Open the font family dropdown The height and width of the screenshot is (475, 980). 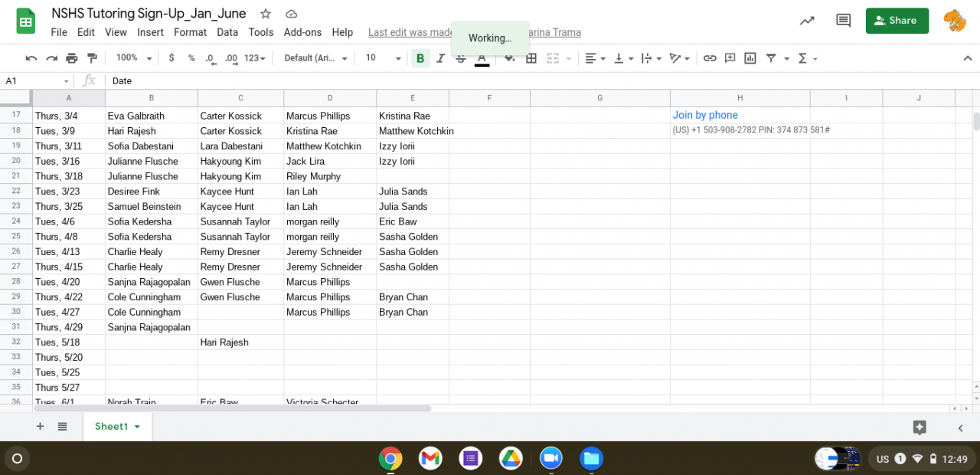(315, 58)
